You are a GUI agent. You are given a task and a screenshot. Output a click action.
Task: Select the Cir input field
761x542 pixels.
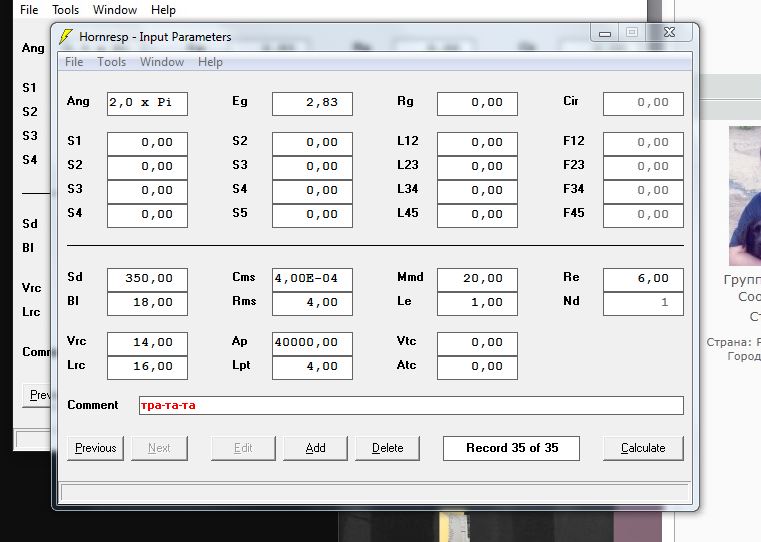[x=644, y=103]
